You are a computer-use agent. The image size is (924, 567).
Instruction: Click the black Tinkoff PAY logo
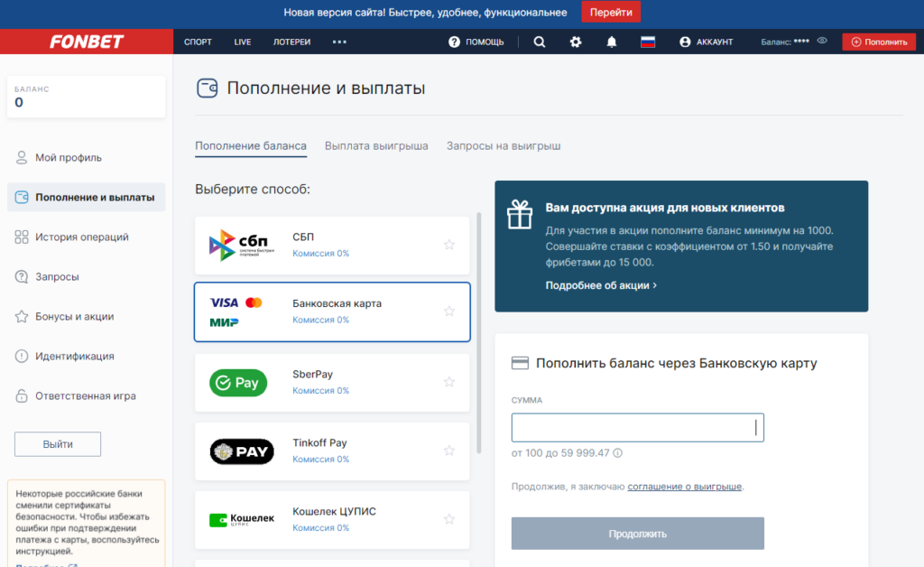pos(242,451)
